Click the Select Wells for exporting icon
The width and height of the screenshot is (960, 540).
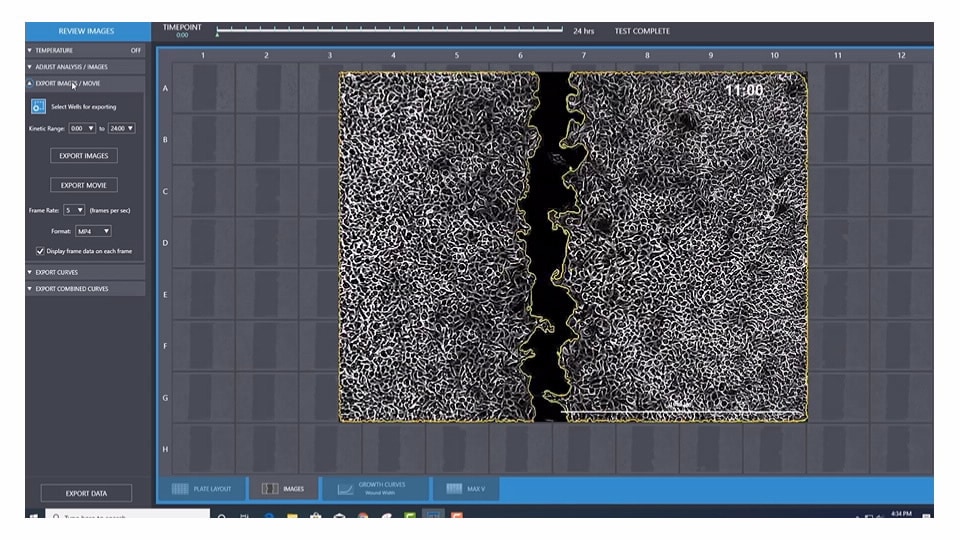coord(39,106)
